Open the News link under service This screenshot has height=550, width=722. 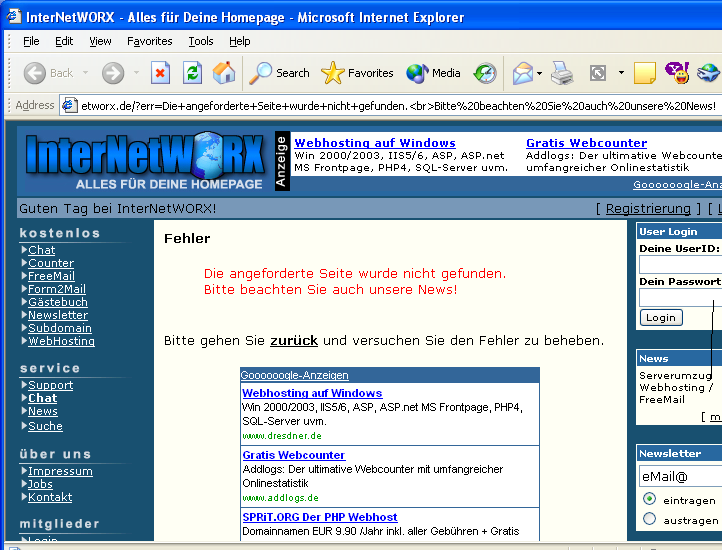[x=43, y=411]
